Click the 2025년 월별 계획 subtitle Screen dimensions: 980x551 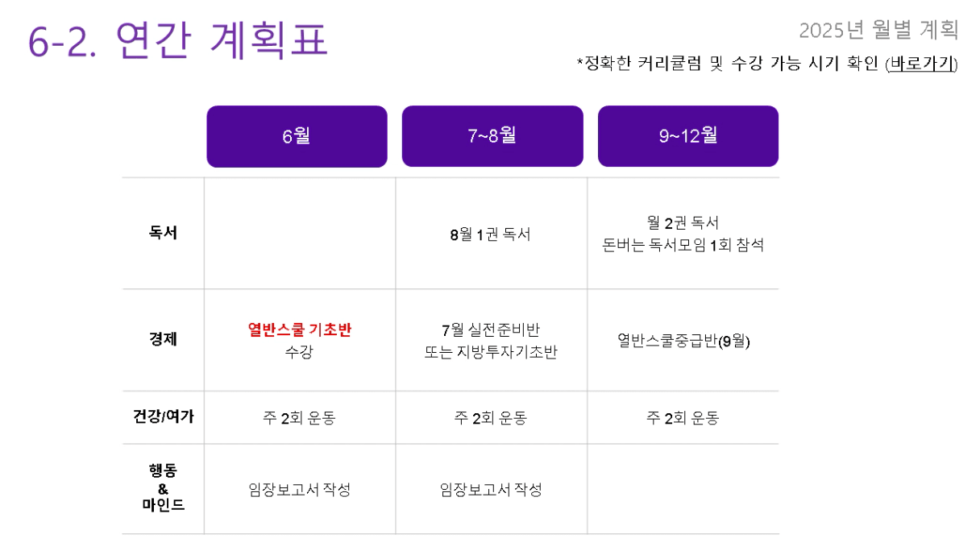[879, 30]
